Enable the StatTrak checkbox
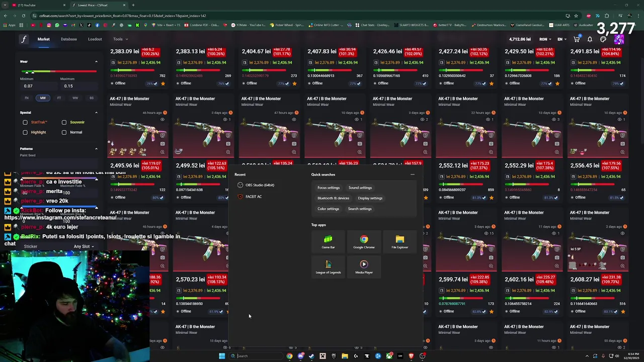 (x=25, y=122)
